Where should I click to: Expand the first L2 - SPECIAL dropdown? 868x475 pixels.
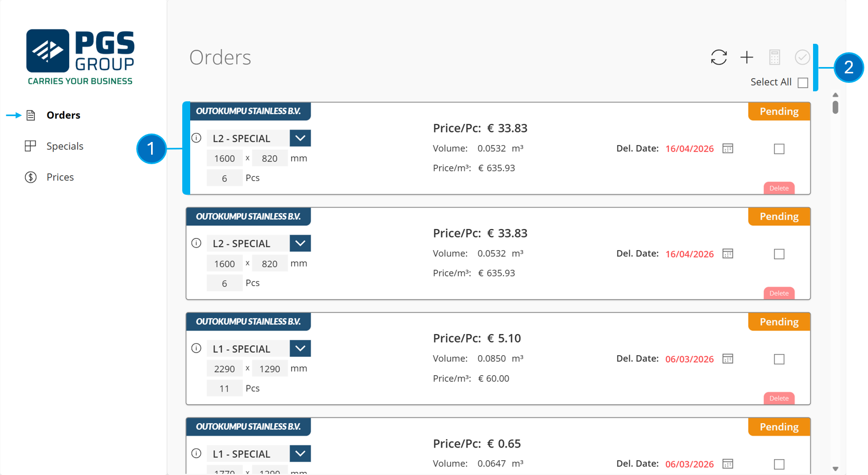point(300,138)
